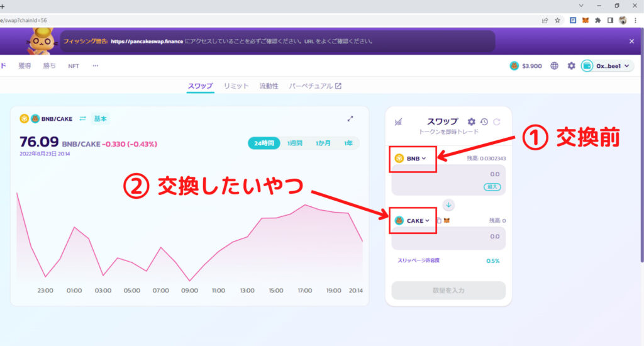Viewport: 644px width, 346px height.
Task: Click the スリッページ許容度 label
Action: click(x=418, y=260)
